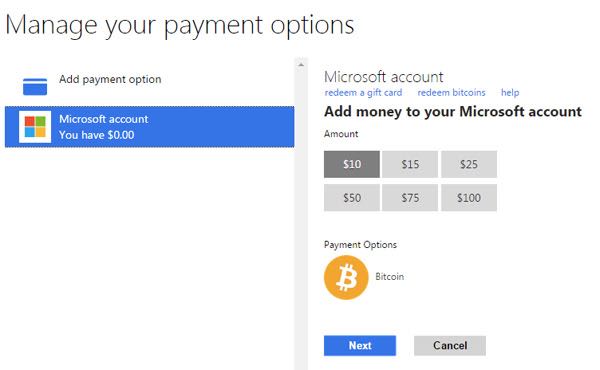Screen dimensions: 600x370
Task: Select Microsoft account balance entry
Action: tap(149, 127)
